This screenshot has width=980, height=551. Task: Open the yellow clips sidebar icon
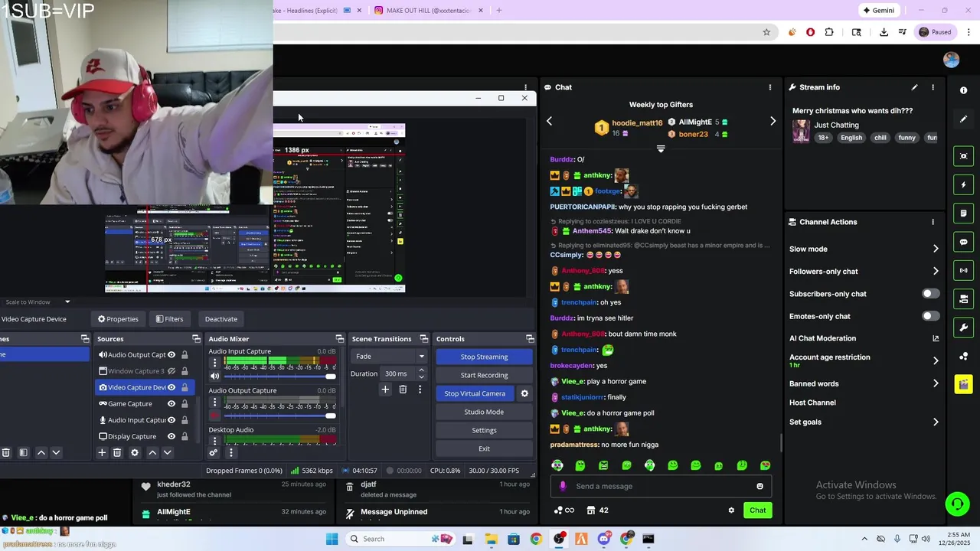[963, 383]
